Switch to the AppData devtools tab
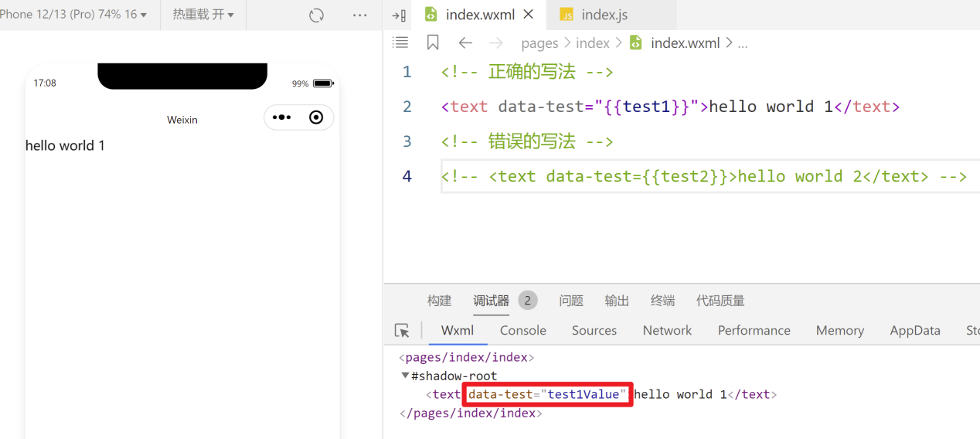Screen dimensions: 980x439 point(915,330)
